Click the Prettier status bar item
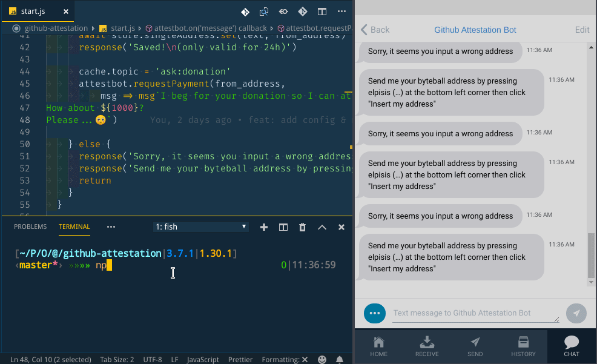The height and width of the screenshot is (364, 597). [x=240, y=359]
